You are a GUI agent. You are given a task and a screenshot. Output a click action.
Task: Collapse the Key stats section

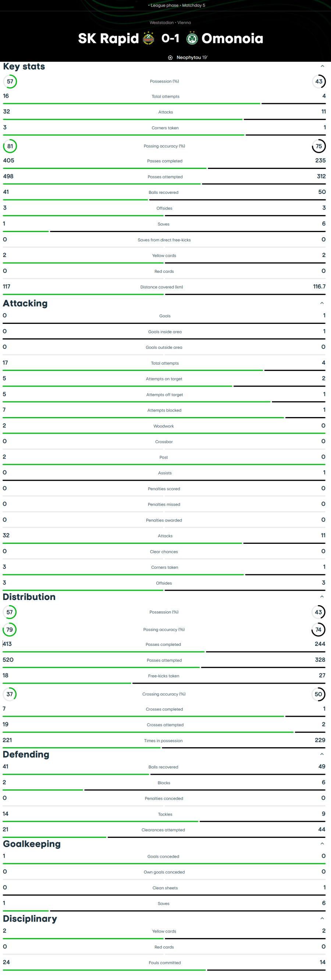pyautogui.click(x=322, y=66)
